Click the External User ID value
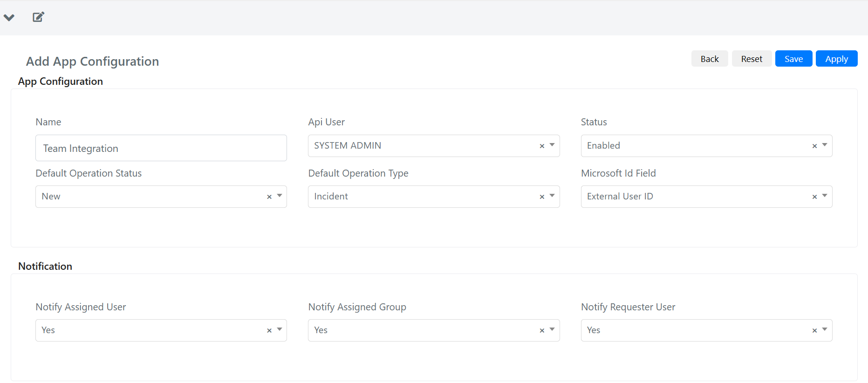 (x=620, y=196)
